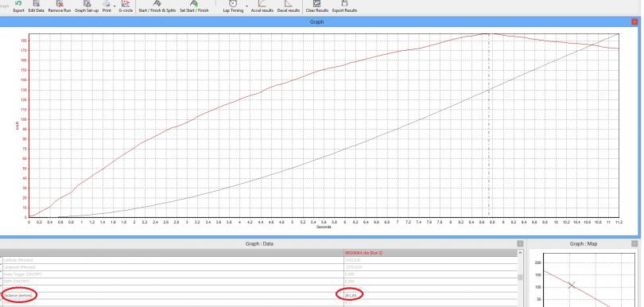Show Decel results
Screen dimensions: 644x307
pyautogui.click(x=289, y=6)
